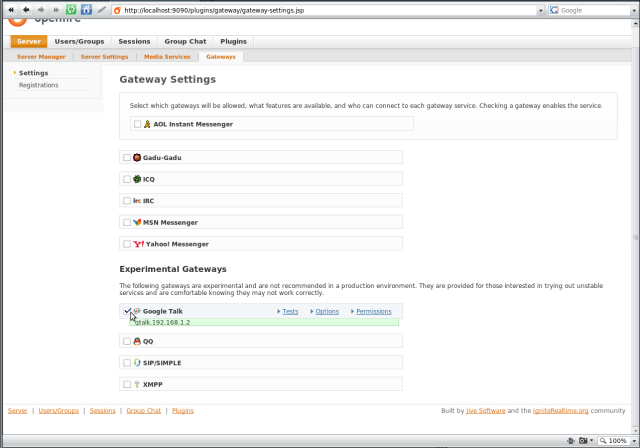Enable the Yahoo! Messenger gateway checkbox

pyautogui.click(x=127, y=244)
